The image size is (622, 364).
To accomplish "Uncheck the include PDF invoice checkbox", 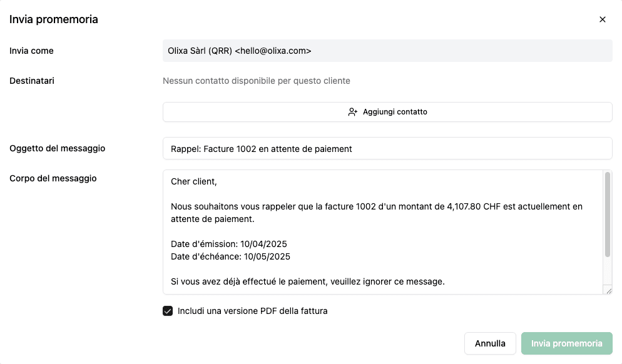I will coord(168,311).
